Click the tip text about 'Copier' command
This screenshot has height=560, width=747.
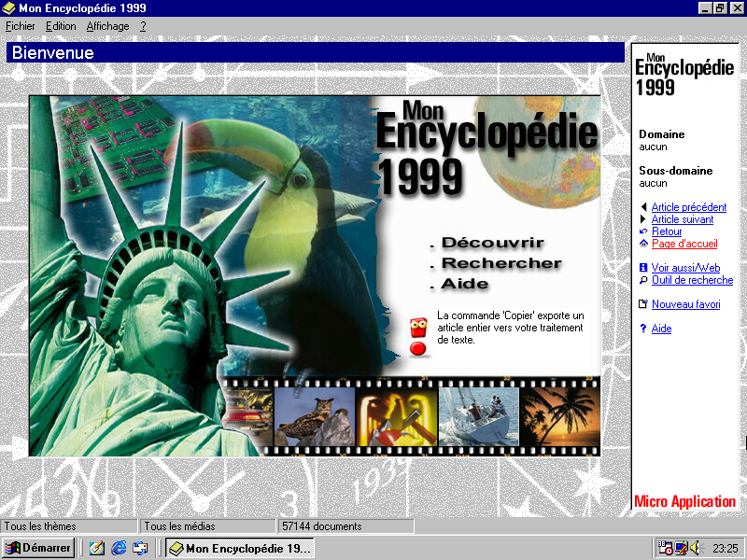(510, 328)
